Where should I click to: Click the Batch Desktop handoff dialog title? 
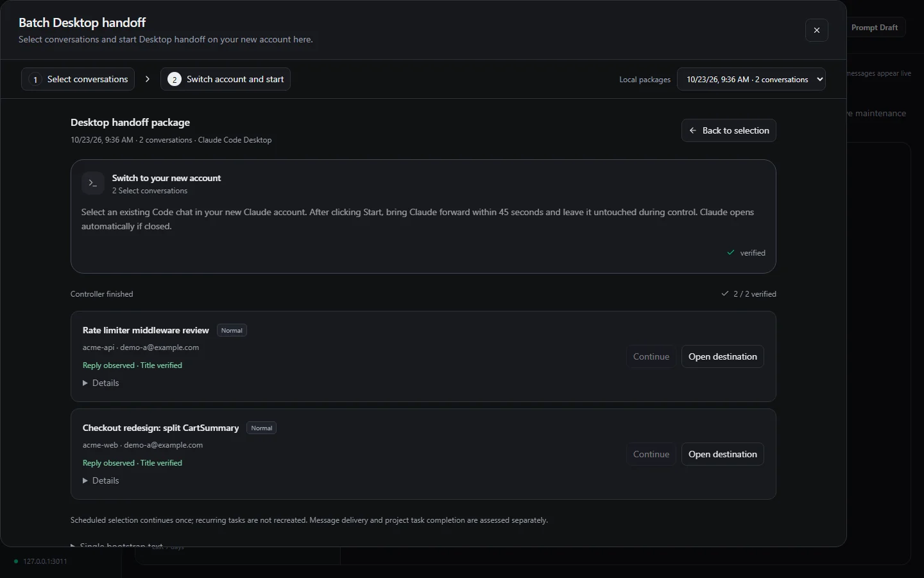coord(82,22)
